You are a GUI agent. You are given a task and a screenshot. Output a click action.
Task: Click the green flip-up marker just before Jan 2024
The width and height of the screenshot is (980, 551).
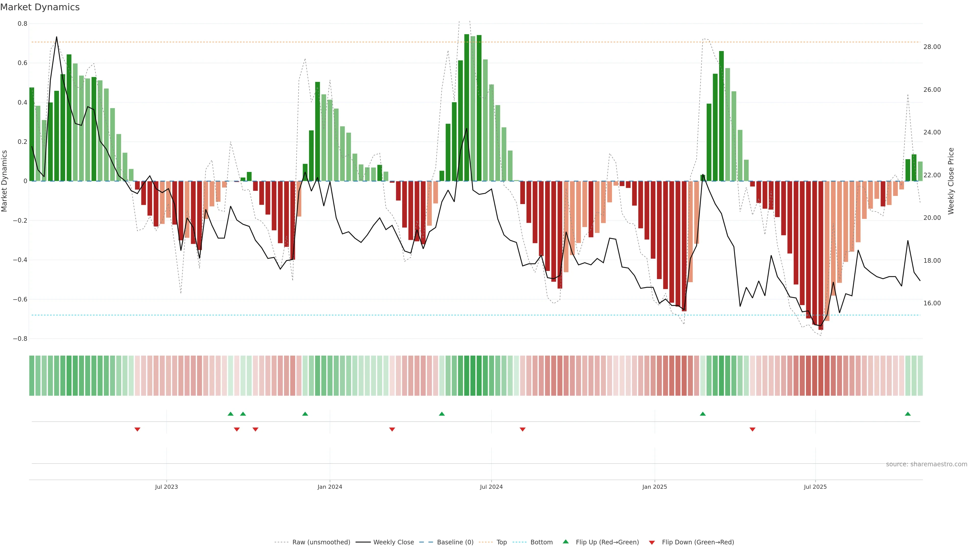(x=305, y=414)
